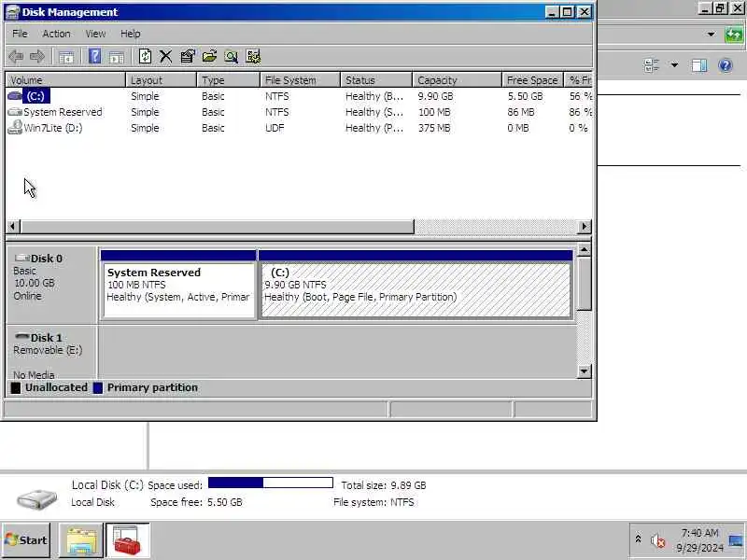The image size is (747, 560).
Task: Sort by the File System column header
Action: click(301, 80)
